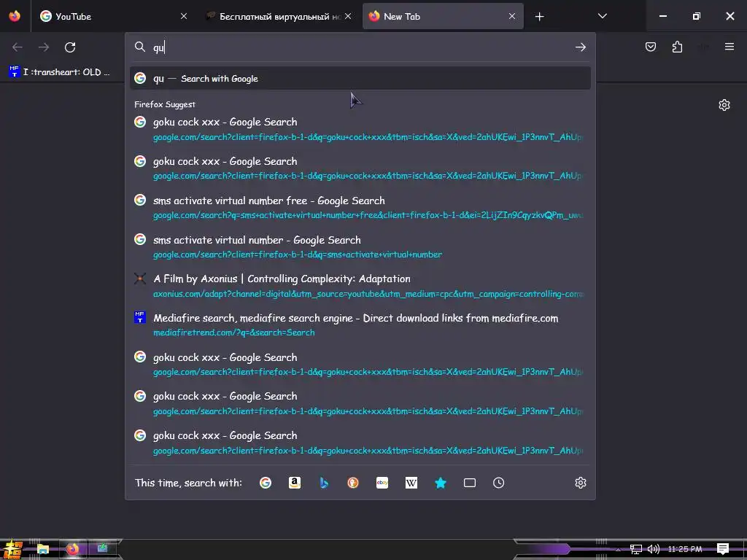The width and height of the screenshot is (747, 560).
Task: Open search settings gear in the dropdown
Action: coord(580,483)
